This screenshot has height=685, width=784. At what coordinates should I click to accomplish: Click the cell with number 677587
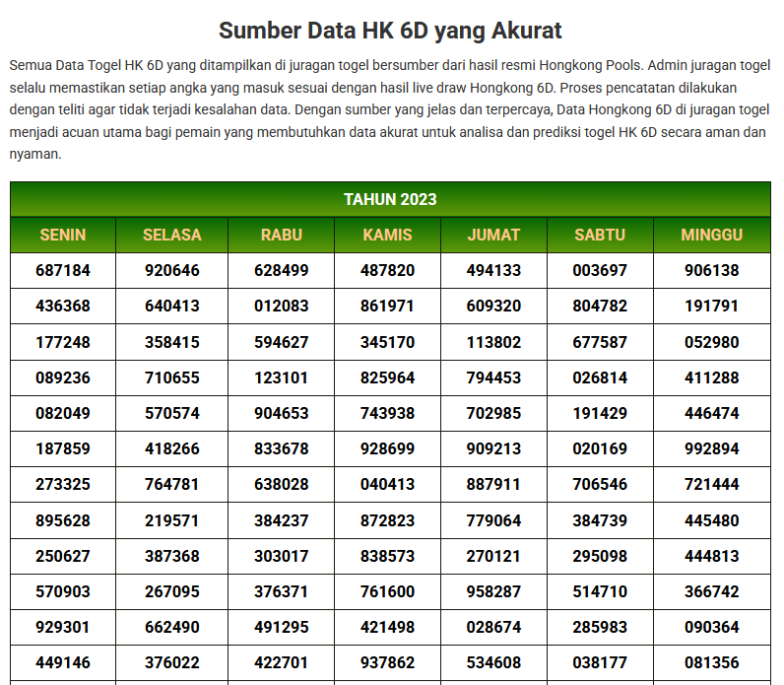click(x=600, y=342)
